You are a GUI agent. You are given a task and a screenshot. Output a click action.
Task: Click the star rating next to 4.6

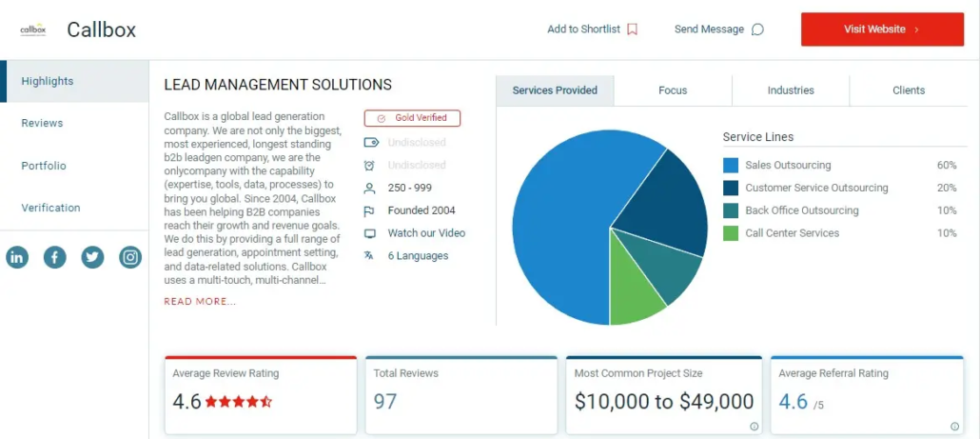point(238,402)
